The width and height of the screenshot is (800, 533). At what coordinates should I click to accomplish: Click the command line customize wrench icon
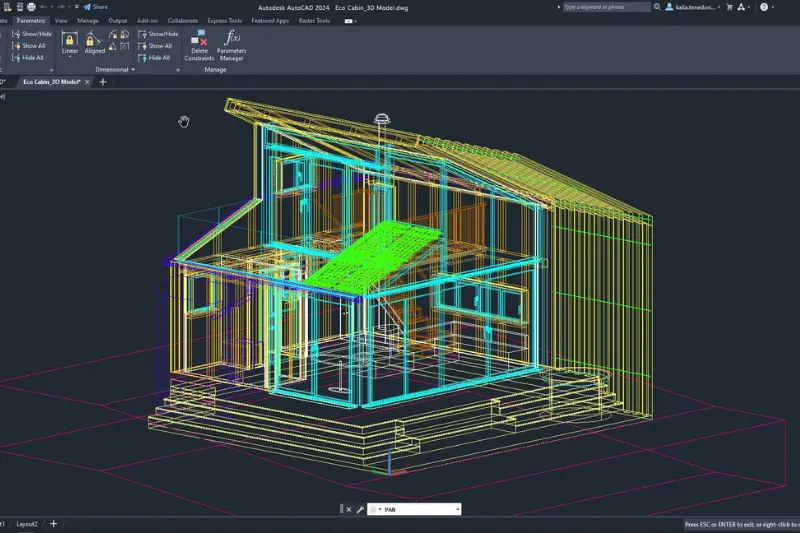point(359,509)
